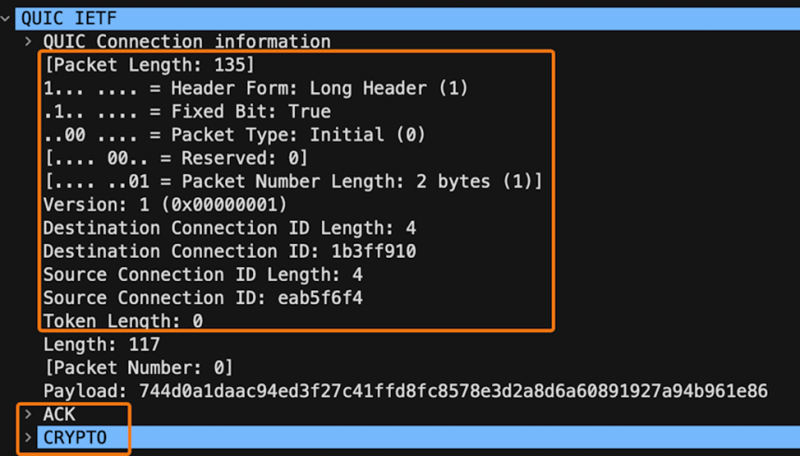Image resolution: width=800 pixels, height=456 pixels.
Task: Select the Reserved: 0 field
Action: [177, 158]
